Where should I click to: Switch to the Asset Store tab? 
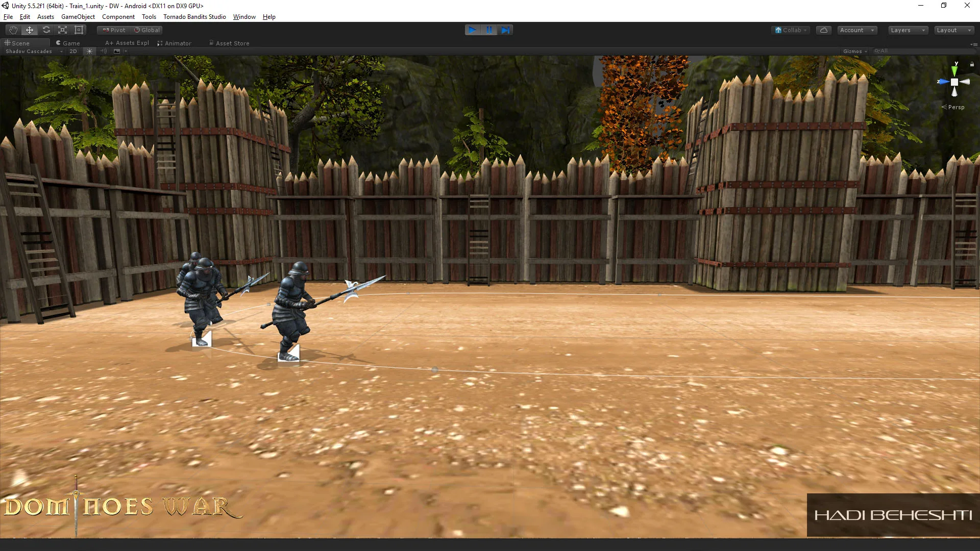[229, 43]
